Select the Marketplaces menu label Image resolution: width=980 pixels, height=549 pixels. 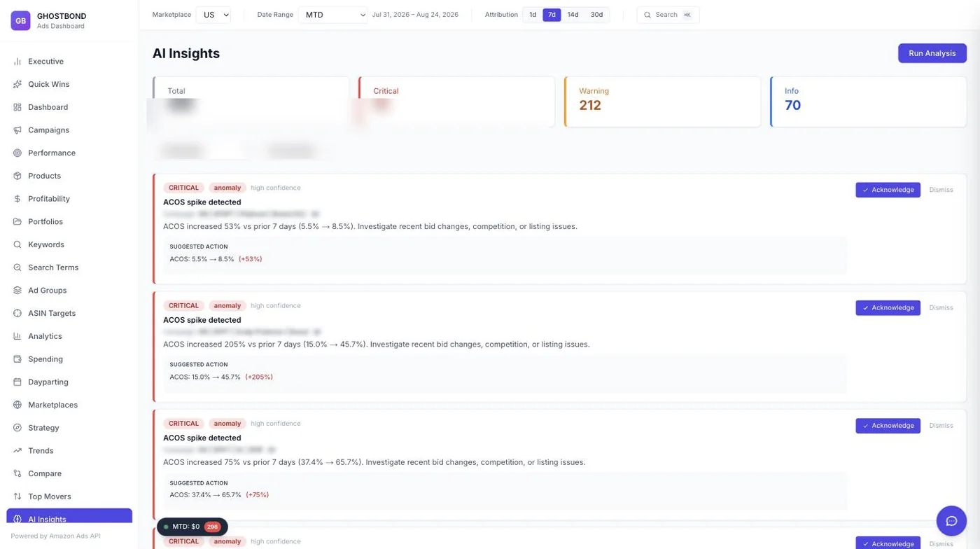pos(52,405)
